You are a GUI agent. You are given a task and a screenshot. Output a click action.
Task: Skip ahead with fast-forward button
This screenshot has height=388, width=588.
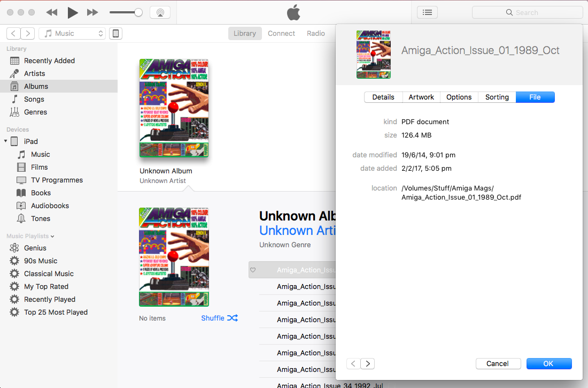pyautogui.click(x=92, y=12)
